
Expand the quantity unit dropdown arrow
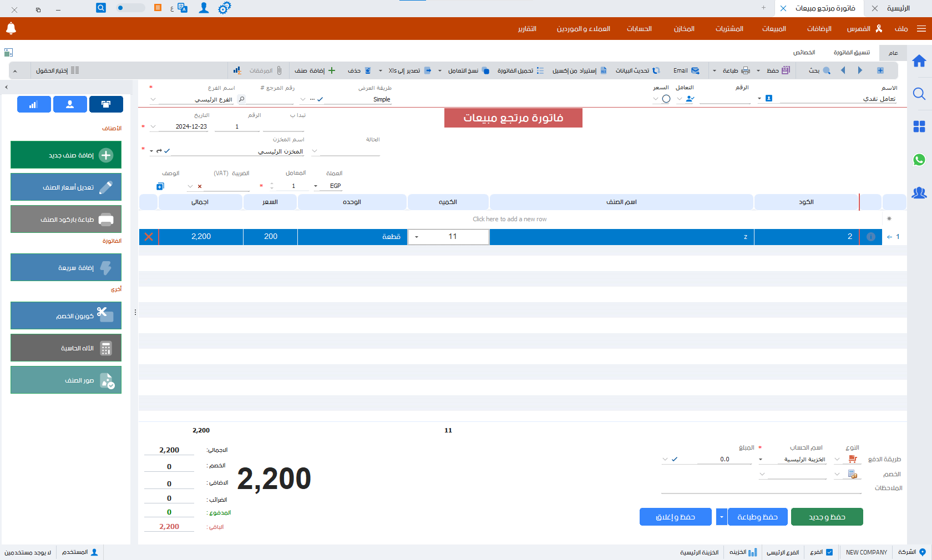tap(417, 237)
